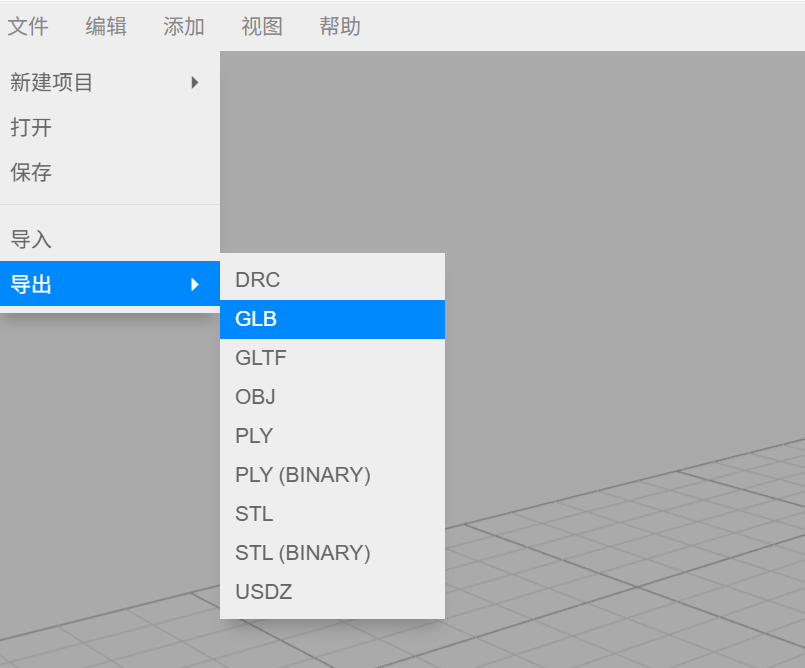Select 保存 to save the project
805x668 pixels.
31,173
